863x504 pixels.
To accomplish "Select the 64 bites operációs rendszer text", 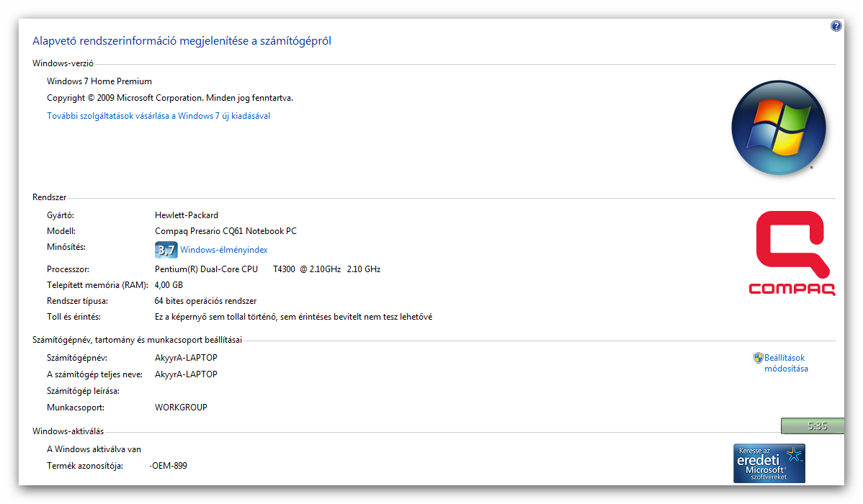I will pos(205,301).
